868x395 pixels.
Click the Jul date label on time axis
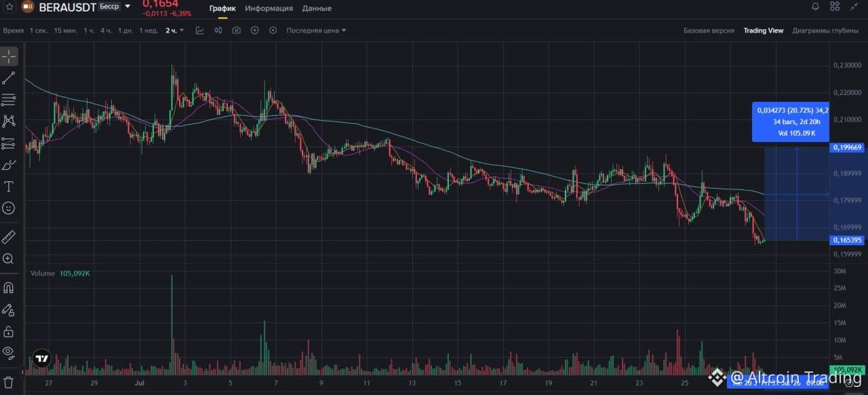pos(140,383)
